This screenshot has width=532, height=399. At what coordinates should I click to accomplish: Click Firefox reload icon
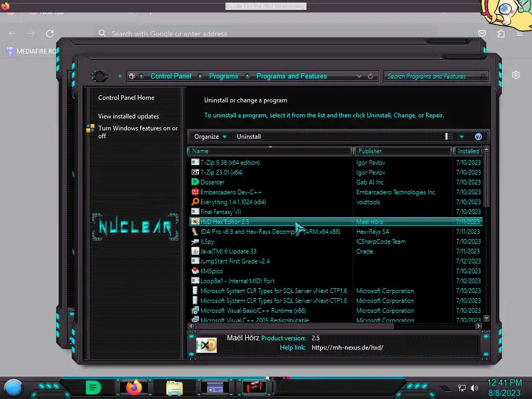point(50,34)
